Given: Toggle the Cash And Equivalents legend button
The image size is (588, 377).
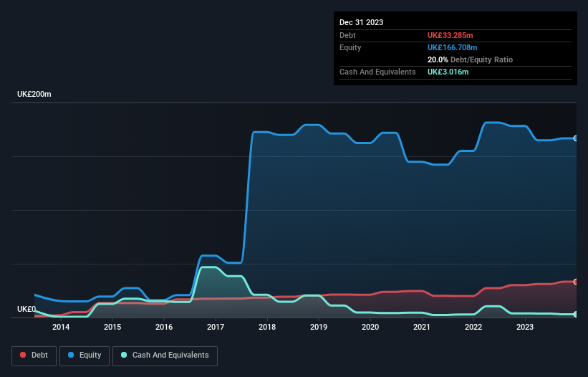Looking at the screenshot, I should [165, 355].
